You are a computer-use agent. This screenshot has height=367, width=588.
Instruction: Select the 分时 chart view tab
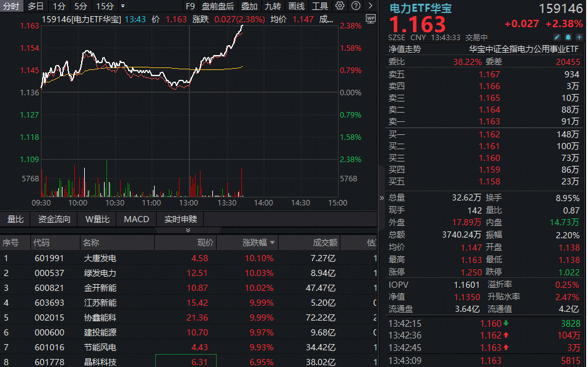tap(11, 6)
